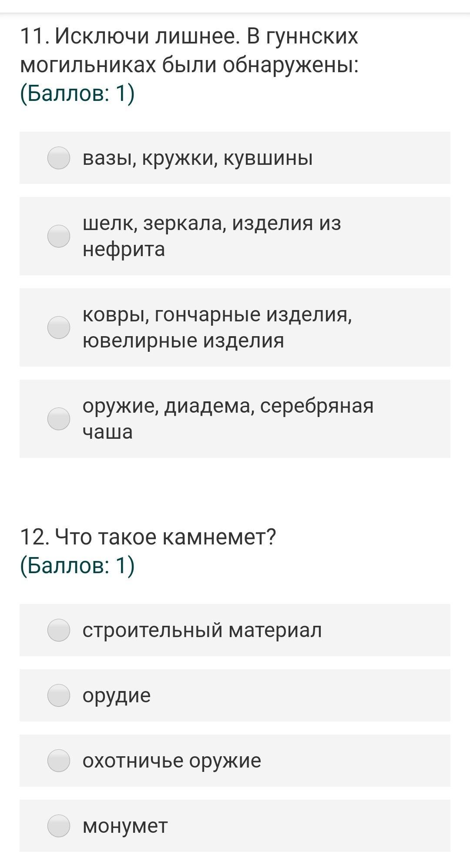Choose the 'орудие' radio button

coord(59,695)
